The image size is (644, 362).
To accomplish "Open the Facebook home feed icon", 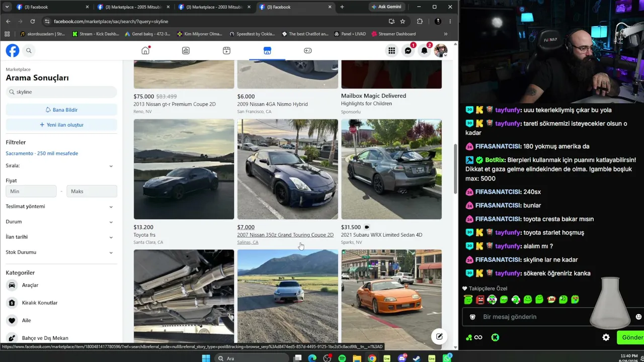I will point(145,50).
